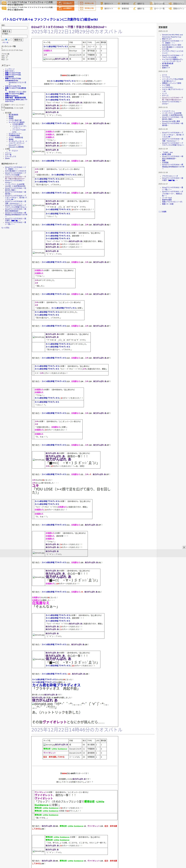Close the grey banner with the X icon
186x868 pixels.
(184, 547)
